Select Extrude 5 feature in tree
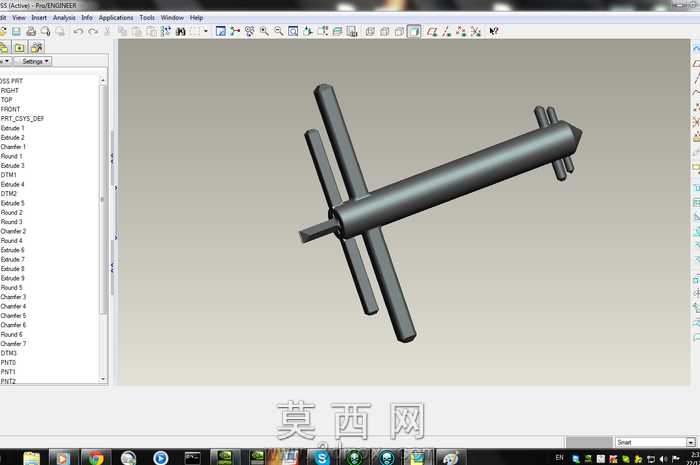Image resolution: width=700 pixels, height=465 pixels. [x=12, y=203]
